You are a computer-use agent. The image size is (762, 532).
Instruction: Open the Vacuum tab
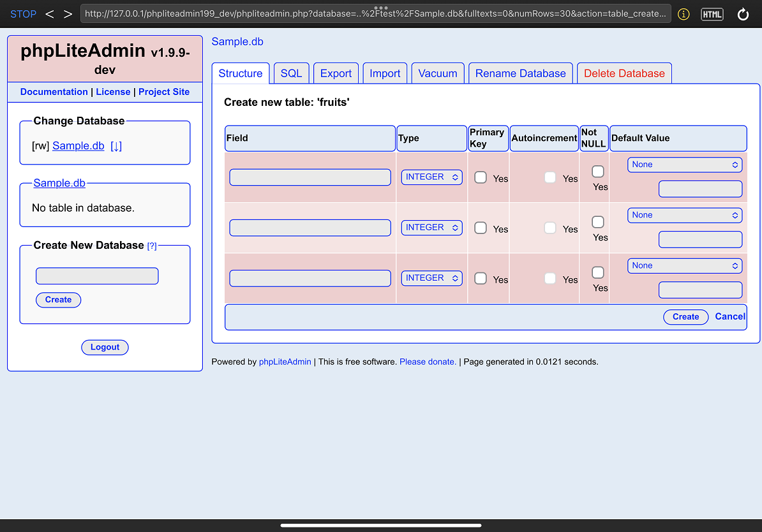click(438, 73)
